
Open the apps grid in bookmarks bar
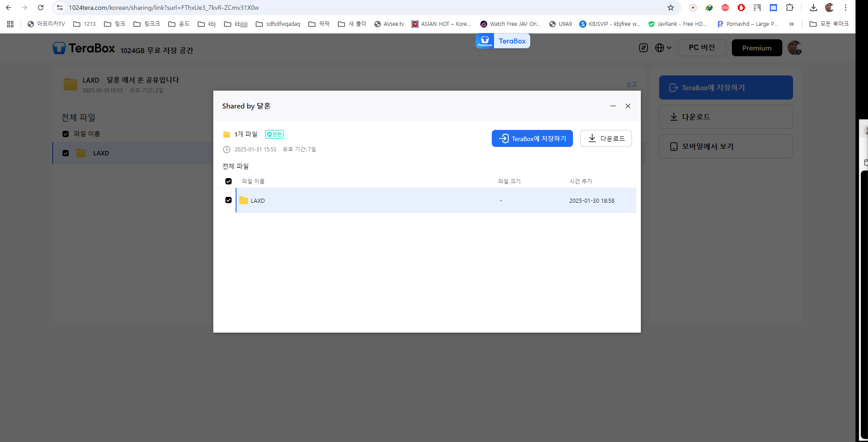[x=10, y=24]
